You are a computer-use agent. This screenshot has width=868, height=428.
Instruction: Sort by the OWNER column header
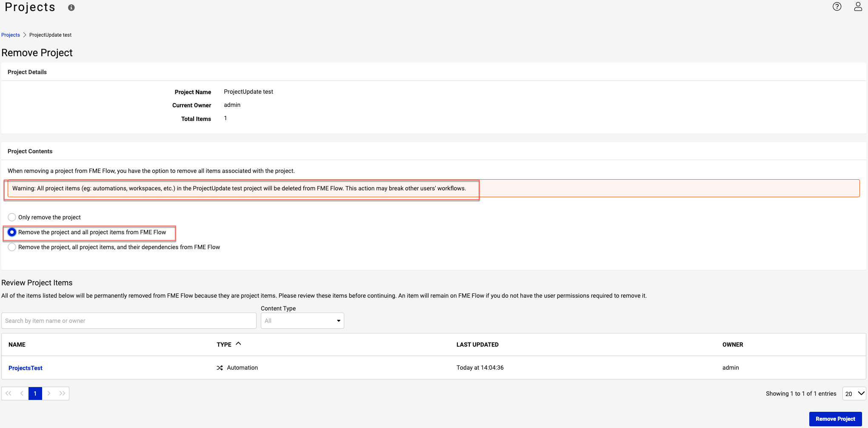[733, 345]
